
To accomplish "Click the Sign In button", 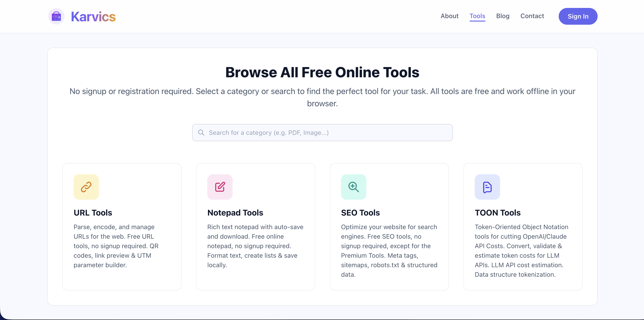I will pos(578,16).
